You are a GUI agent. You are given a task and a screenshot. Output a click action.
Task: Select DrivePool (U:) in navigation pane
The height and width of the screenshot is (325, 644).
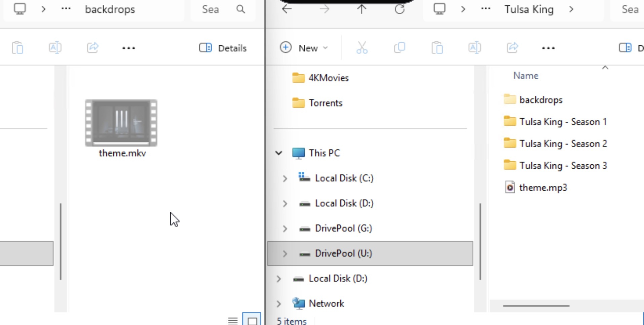pos(370,253)
